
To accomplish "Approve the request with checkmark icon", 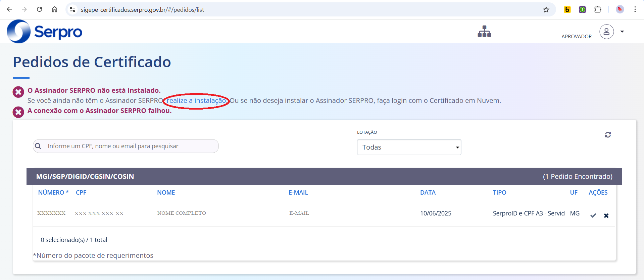I will click(x=593, y=215).
